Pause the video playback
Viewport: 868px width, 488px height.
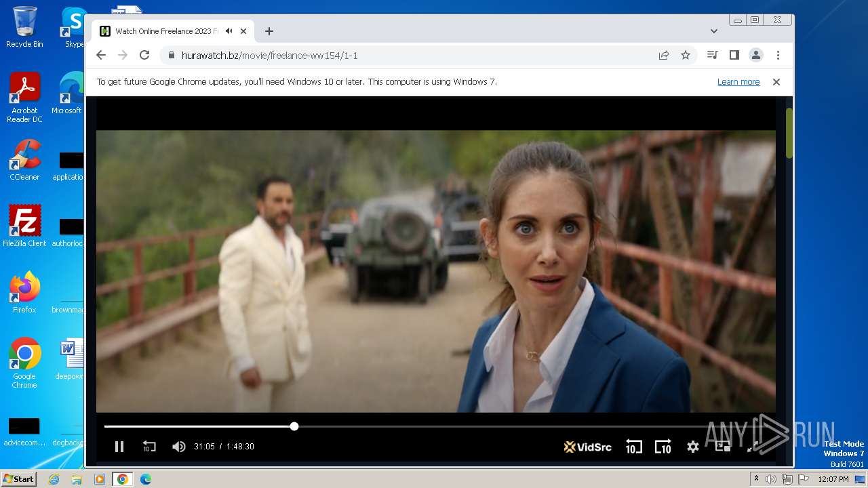(x=119, y=447)
